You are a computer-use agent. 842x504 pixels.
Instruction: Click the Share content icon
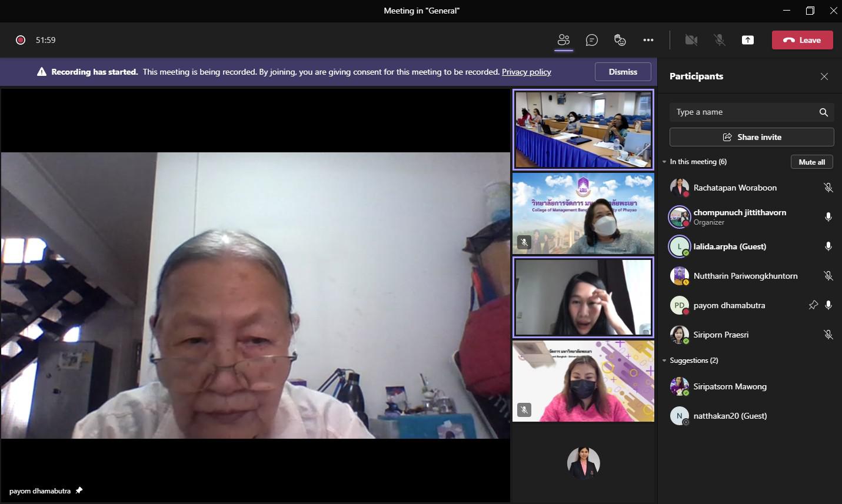pyautogui.click(x=747, y=40)
